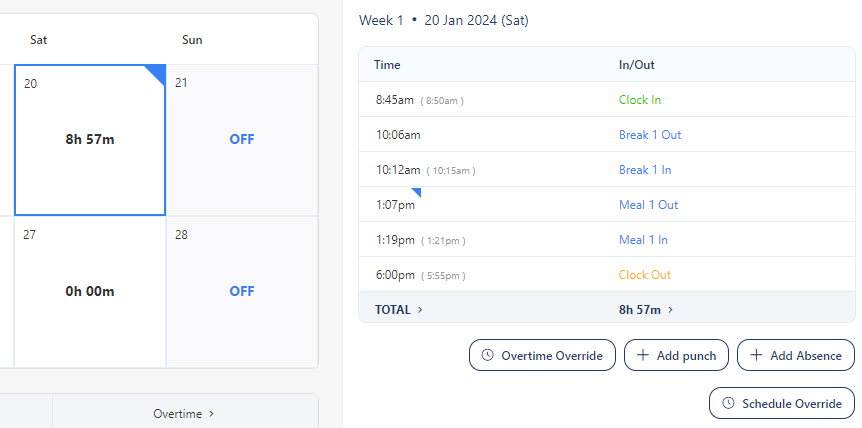Expand the TOTAL row chevron

[x=420, y=310]
